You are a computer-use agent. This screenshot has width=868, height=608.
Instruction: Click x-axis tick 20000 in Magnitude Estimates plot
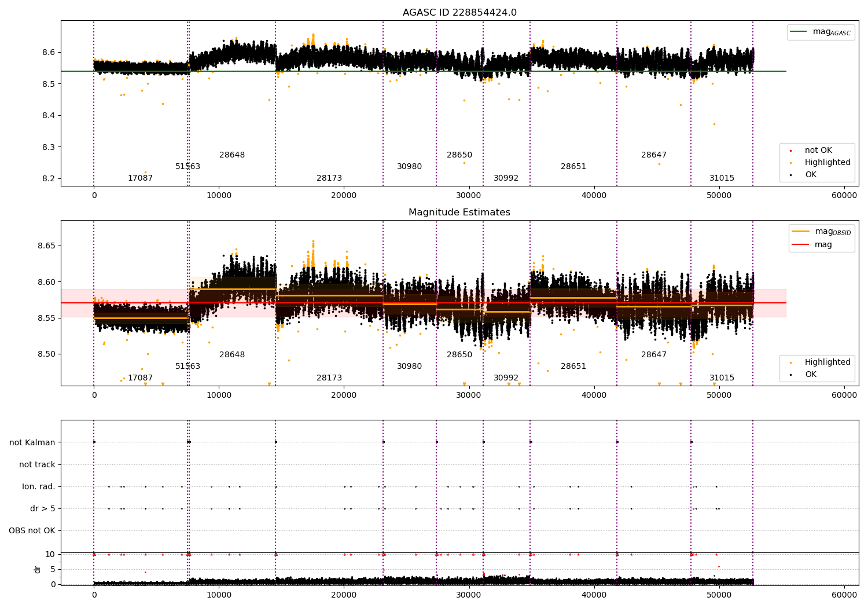pos(344,395)
